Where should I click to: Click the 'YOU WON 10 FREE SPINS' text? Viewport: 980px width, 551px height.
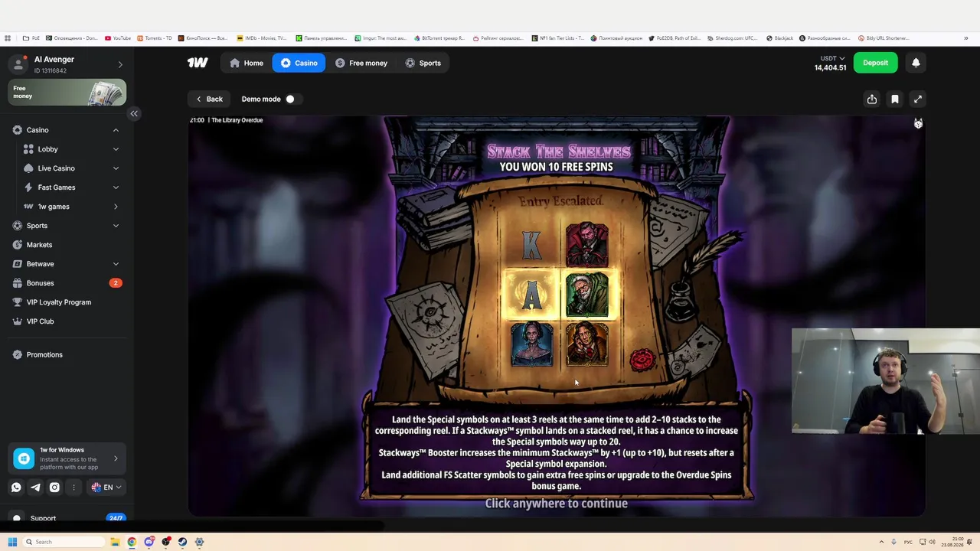coord(557,167)
